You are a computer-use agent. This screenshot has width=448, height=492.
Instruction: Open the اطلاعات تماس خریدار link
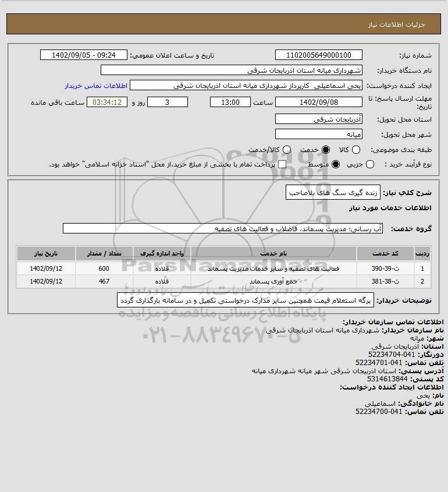click(x=96, y=86)
